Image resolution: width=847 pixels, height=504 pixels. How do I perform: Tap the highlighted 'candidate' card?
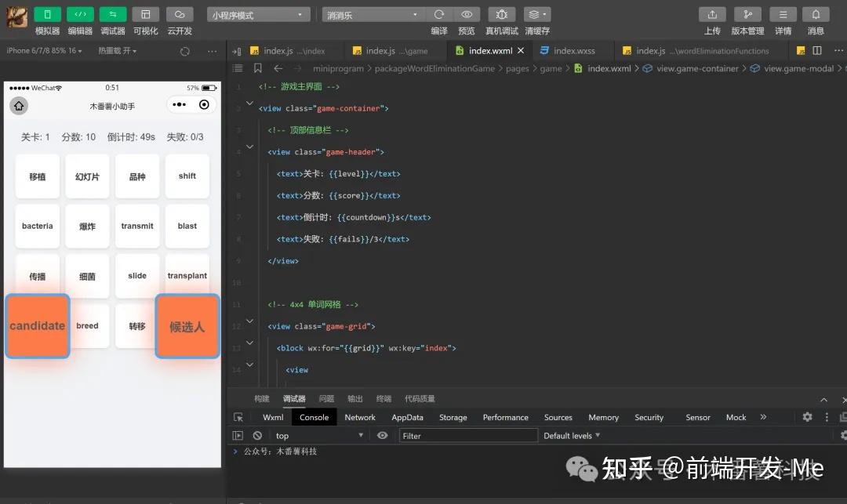coord(38,326)
